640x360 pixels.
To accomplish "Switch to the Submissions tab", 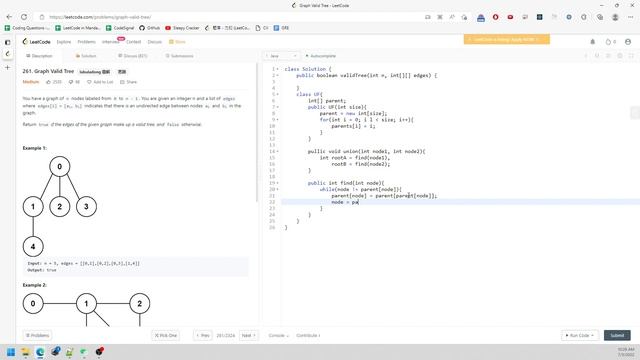I will [180, 56].
